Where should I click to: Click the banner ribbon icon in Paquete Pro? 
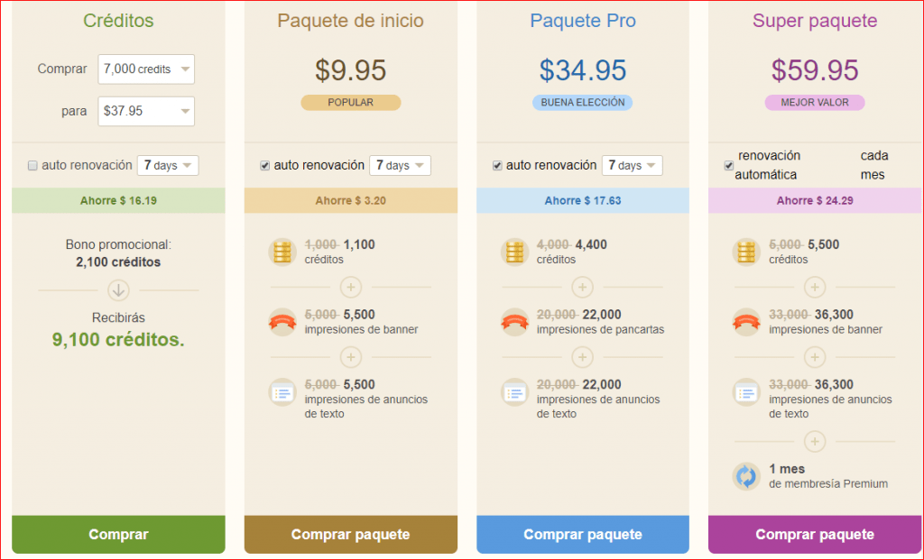click(x=515, y=322)
